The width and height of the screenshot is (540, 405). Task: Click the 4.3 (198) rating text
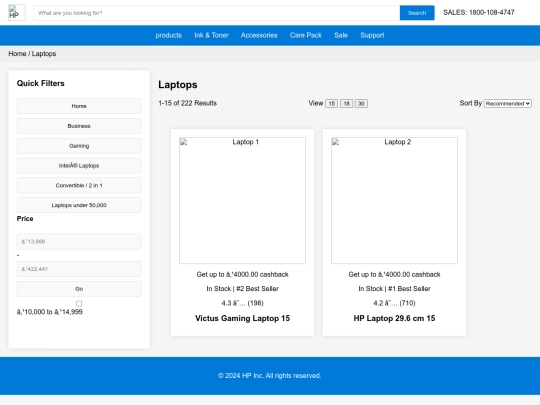point(242,303)
